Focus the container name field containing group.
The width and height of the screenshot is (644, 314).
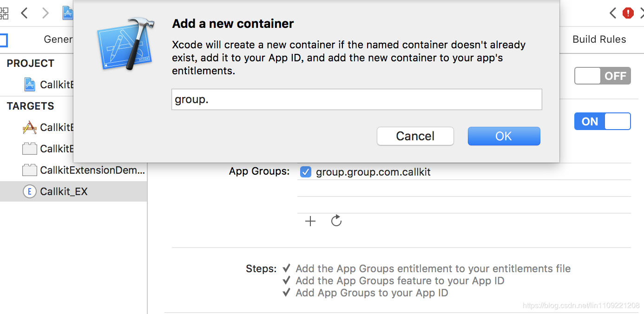click(x=356, y=99)
